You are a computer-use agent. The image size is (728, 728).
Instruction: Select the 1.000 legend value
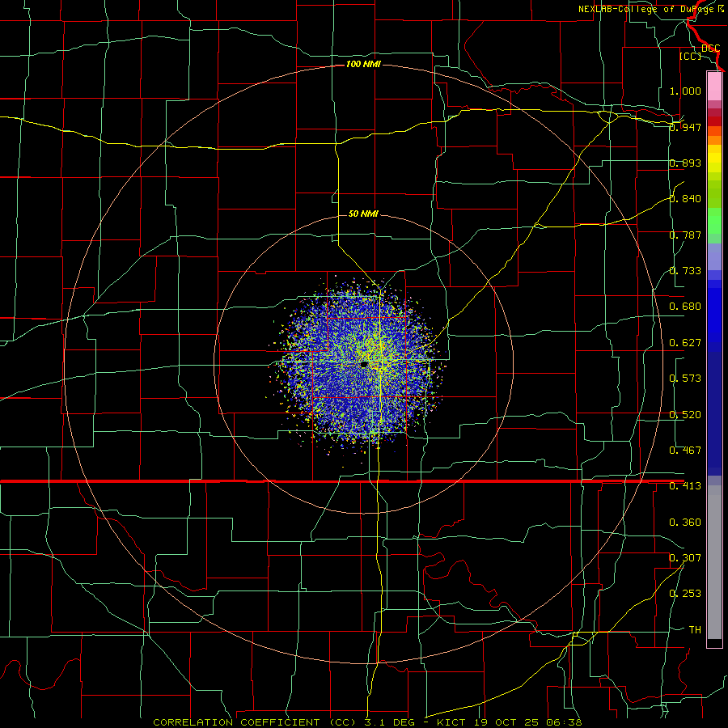point(685,91)
